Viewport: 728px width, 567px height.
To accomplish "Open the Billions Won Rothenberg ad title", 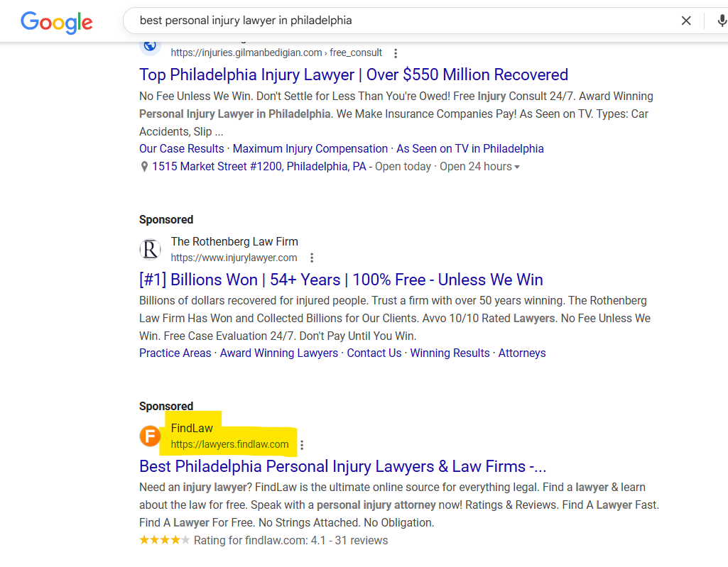I will pyautogui.click(x=341, y=280).
